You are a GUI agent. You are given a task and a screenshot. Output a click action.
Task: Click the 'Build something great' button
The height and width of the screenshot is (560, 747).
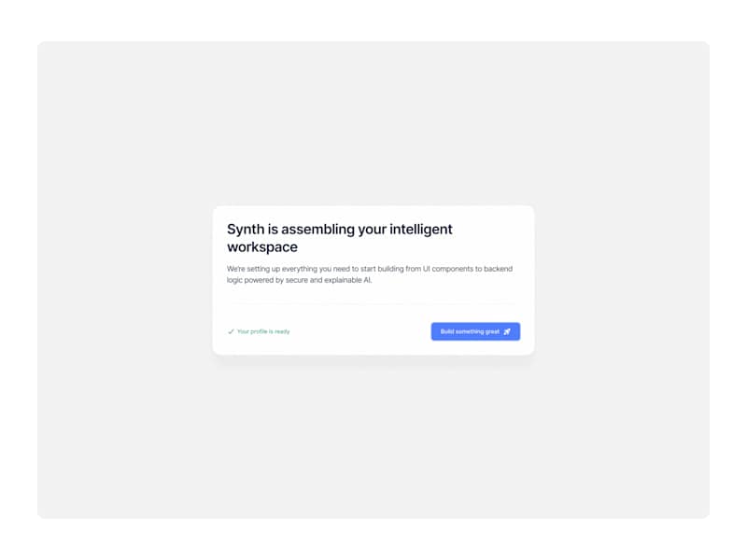pos(474,331)
